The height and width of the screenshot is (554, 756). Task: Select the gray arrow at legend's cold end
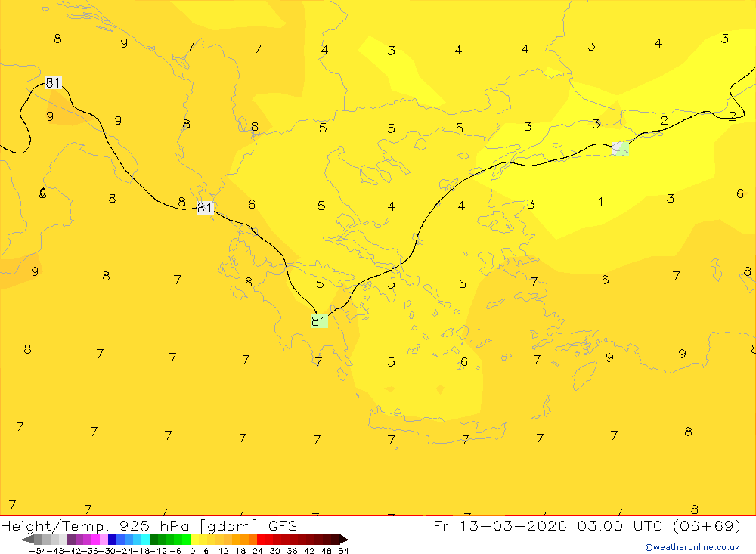(x=27, y=539)
